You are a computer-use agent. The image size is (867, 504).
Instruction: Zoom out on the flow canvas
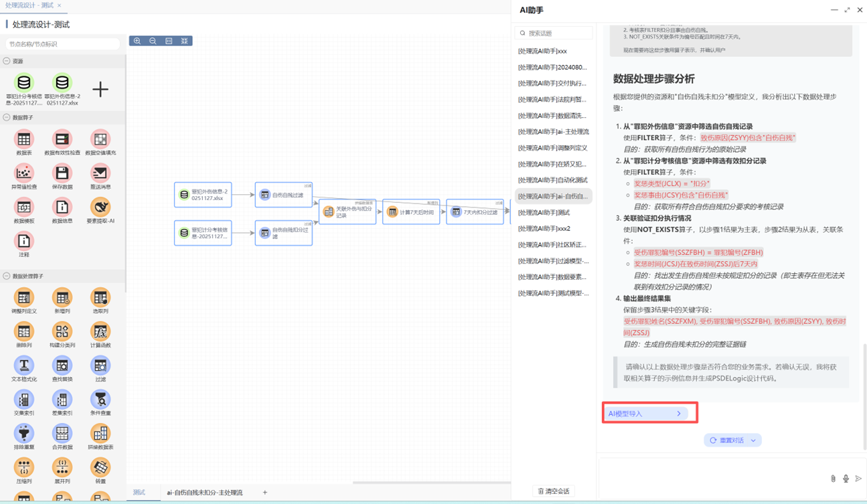click(153, 41)
